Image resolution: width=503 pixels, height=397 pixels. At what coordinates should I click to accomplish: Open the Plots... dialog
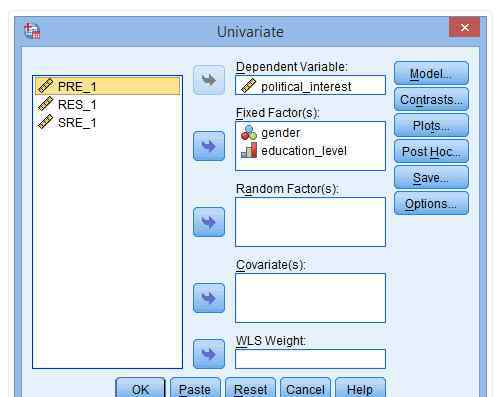(431, 125)
